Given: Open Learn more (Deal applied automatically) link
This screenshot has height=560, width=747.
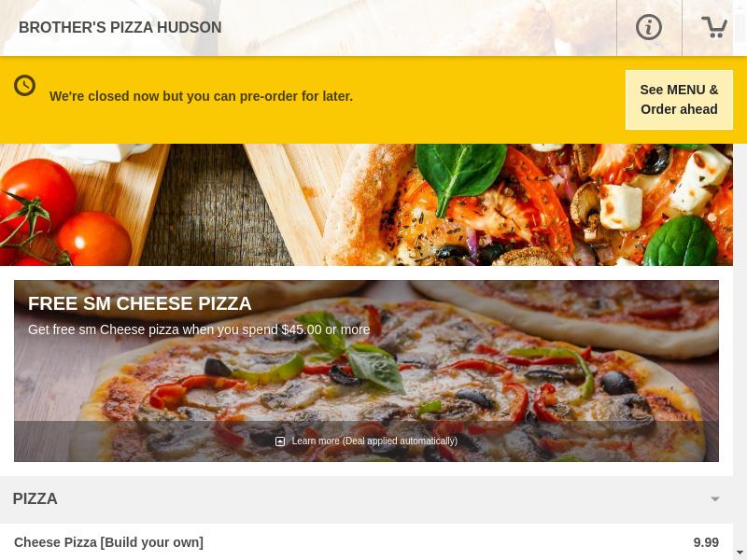Looking at the screenshot, I should pyautogui.click(x=374, y=441).
